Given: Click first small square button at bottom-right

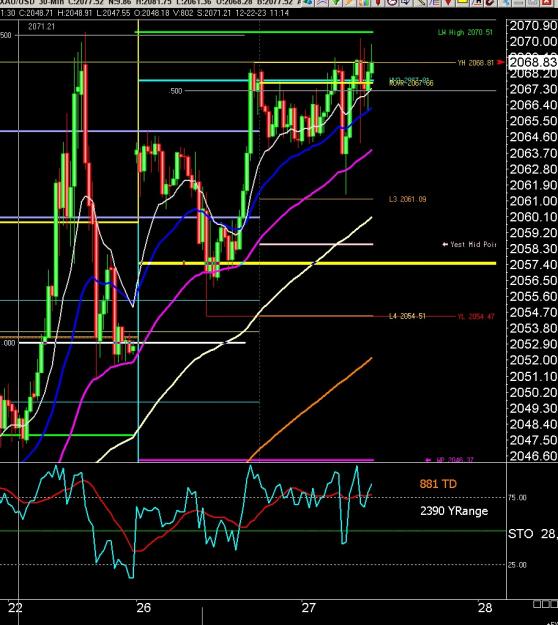Looking at the screenshot, I should 537,604.
